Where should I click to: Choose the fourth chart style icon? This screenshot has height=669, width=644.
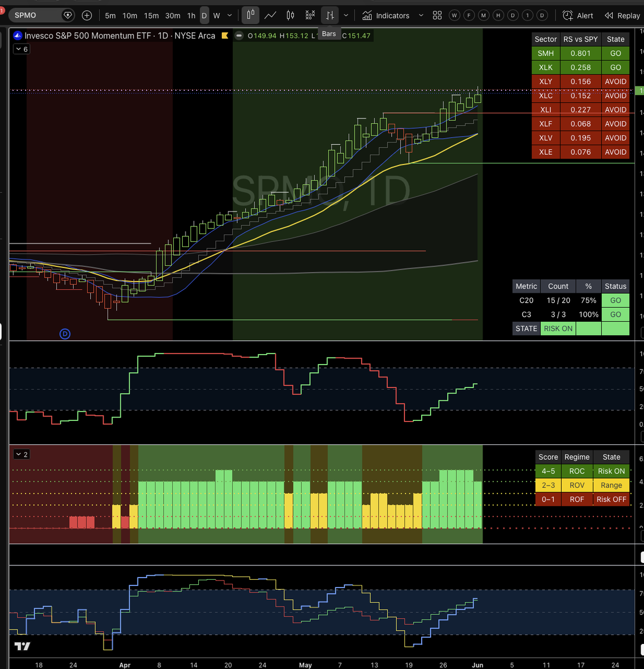(x=310, y=16)
